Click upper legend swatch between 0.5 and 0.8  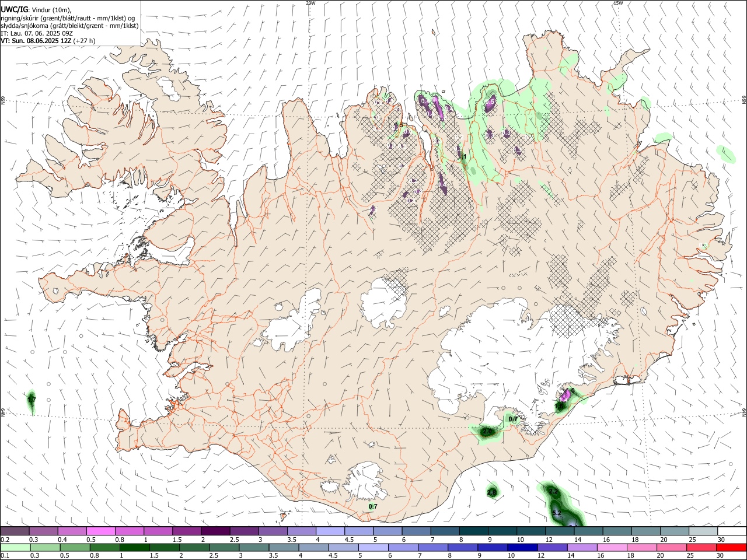100,531
